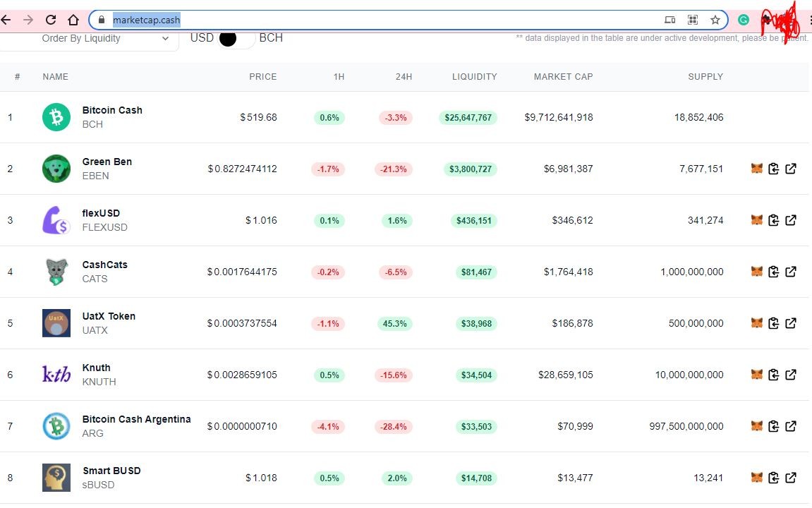Click the MetaMask fox icon for Knuth
This screenshot has width=812, height=508.
[x=756, y=375]
